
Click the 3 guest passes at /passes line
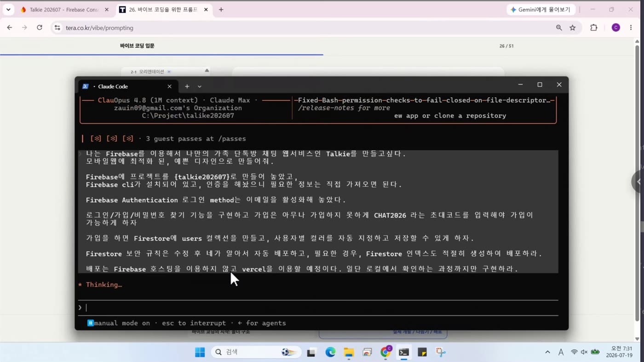[196, 139]
